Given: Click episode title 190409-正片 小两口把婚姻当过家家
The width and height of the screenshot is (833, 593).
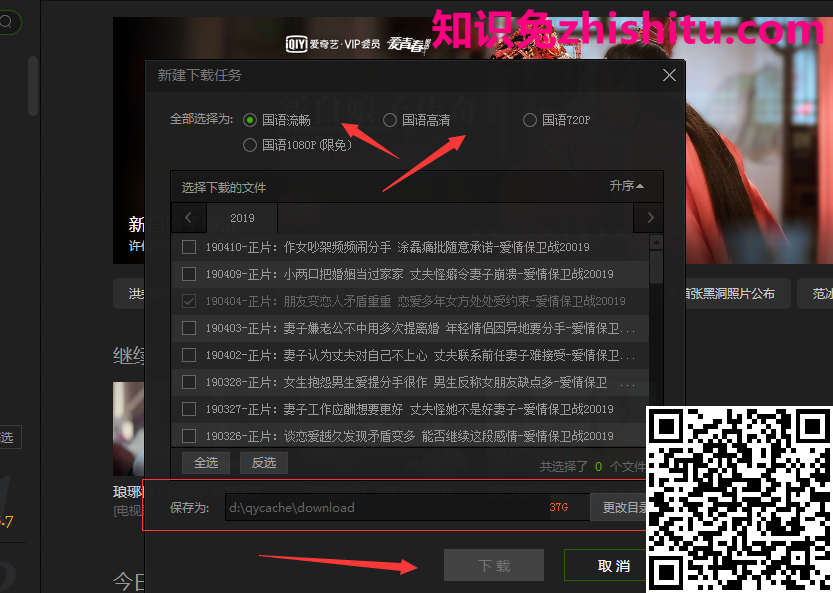Looking at the screenshot, I should pos(410,274).
